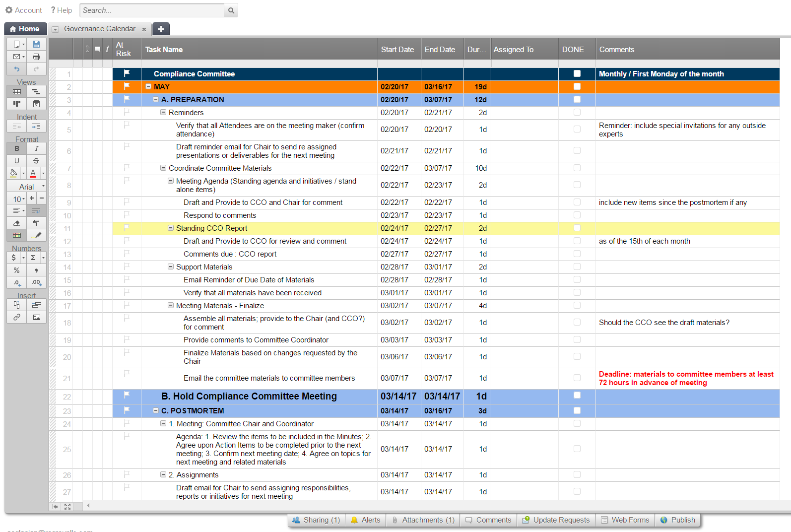The width and height of the screenshot is (791, 532).
Task: Collapse Standing CCO Report group
Action: tap(171, 228)
